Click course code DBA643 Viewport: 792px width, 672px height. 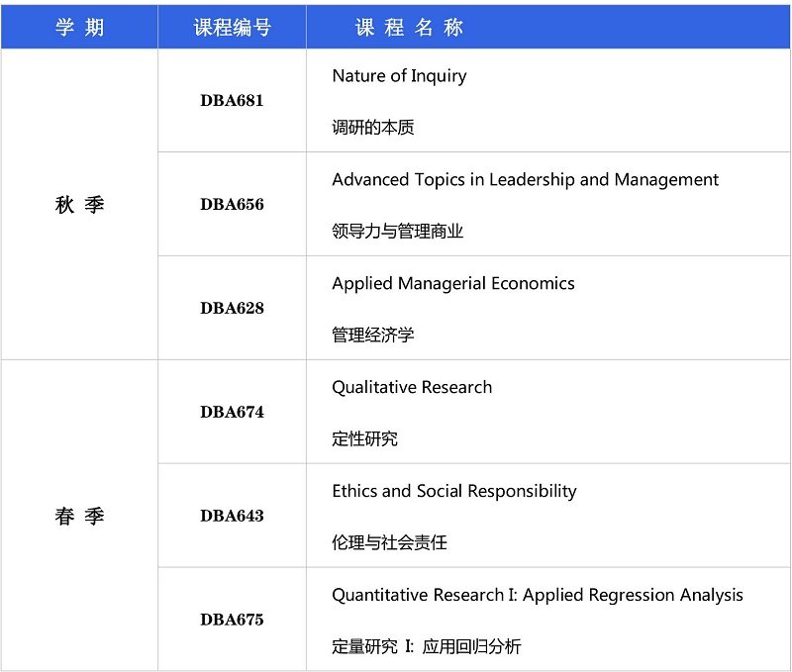tap(233, 516)
